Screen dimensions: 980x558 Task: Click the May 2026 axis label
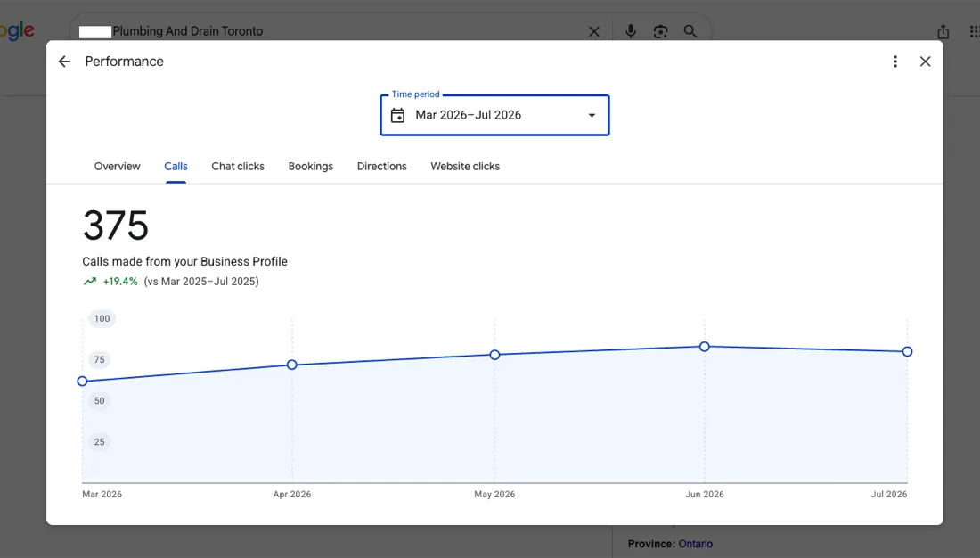click(494, 494)
